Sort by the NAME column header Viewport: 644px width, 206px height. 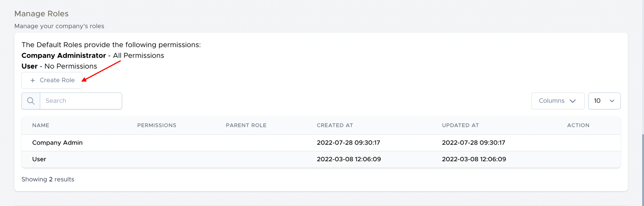41,125
